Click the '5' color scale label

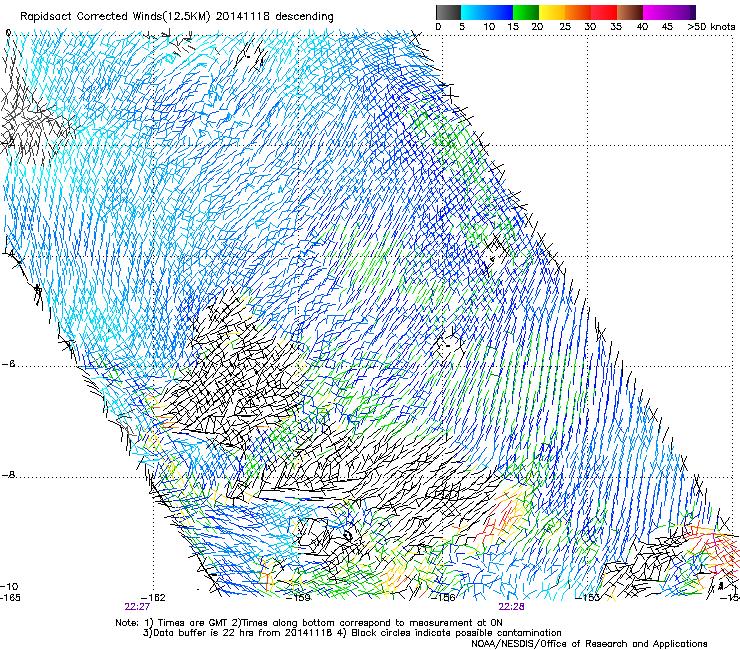pos(462,27)
